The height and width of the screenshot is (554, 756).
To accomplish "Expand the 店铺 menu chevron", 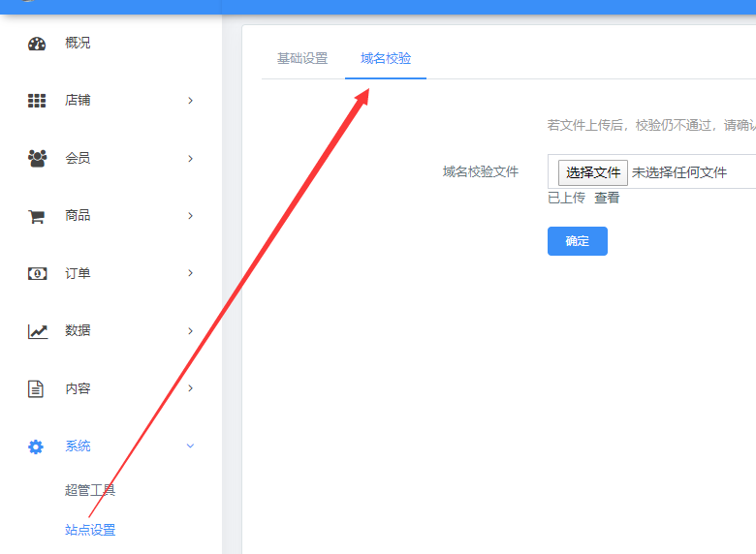I will (190, 101).
